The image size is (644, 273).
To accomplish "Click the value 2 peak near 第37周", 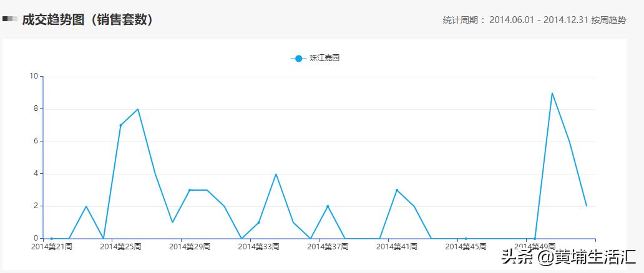I will (x=328, y=206).
